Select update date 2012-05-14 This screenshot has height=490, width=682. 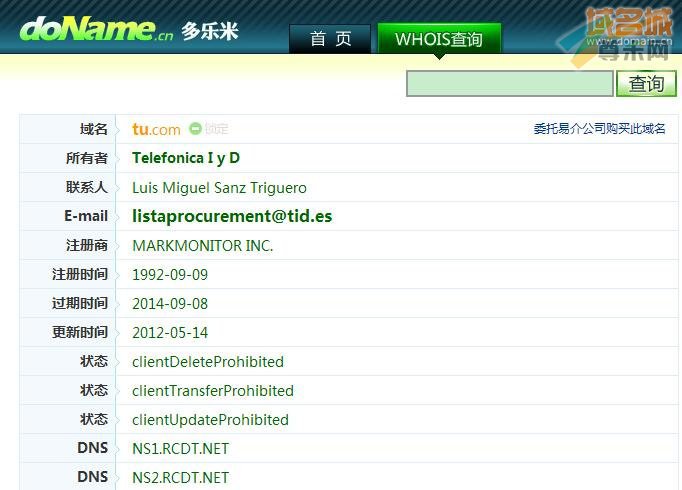(x=170, y=333)
